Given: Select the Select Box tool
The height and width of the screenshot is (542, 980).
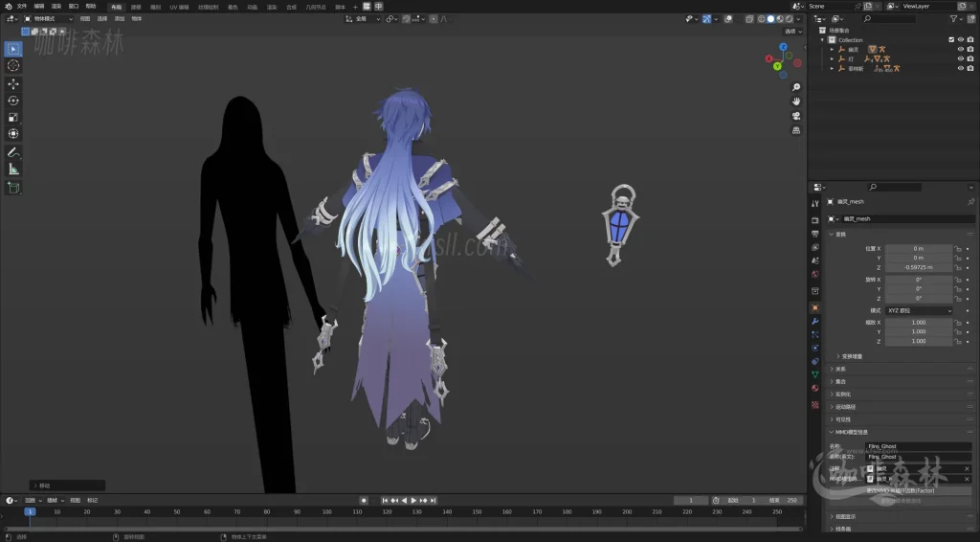Looking at the screenshot, I should 13,49.
